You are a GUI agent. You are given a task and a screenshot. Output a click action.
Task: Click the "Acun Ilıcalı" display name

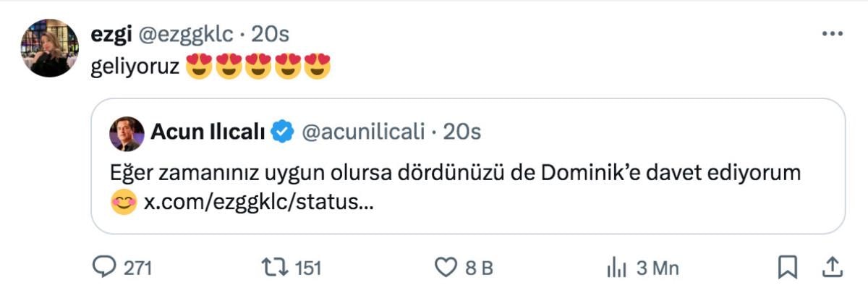208,132
